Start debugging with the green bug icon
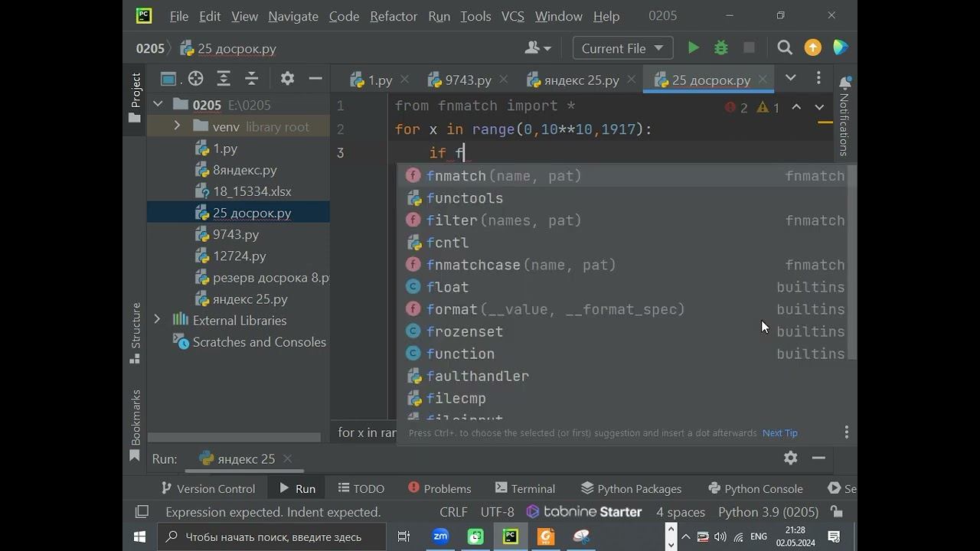The width and height of the screenshot is (980, 551). pos(721,48)
